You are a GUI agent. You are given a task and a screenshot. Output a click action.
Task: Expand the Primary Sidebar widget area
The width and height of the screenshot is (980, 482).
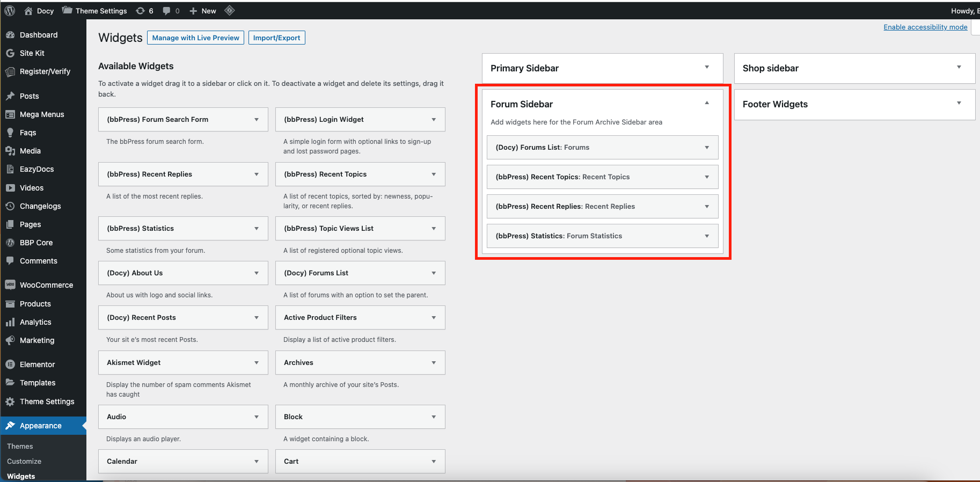tap(707, 67)
